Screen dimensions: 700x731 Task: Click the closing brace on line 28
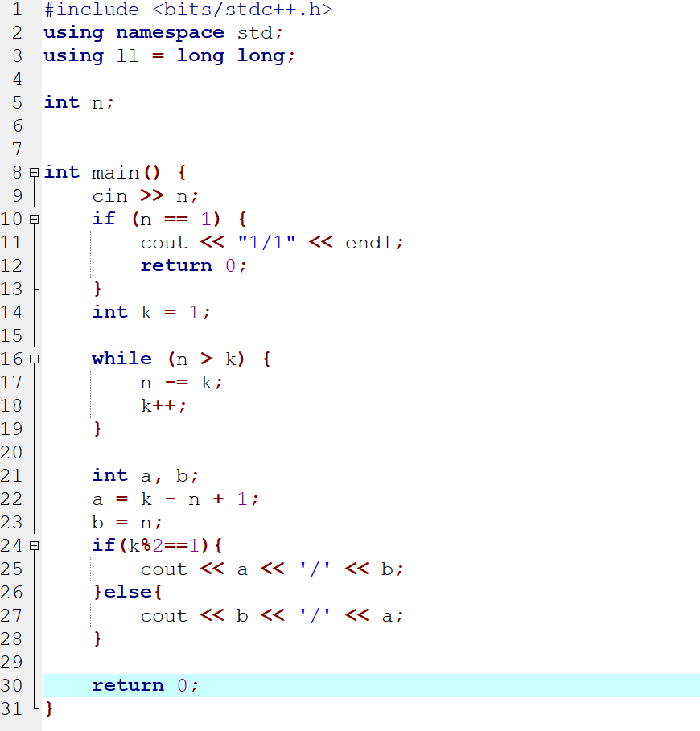97,639
